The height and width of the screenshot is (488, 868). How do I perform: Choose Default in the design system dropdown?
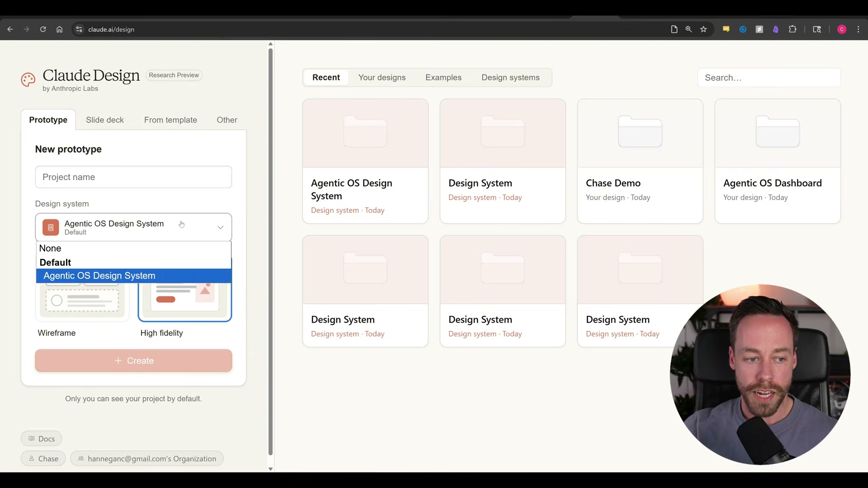[x=55, y=262]
